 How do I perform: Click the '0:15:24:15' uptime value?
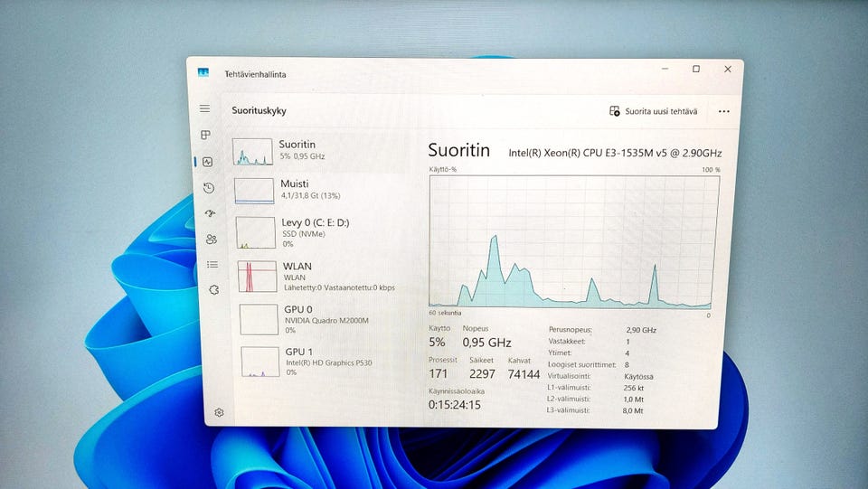tap(455, 404)
